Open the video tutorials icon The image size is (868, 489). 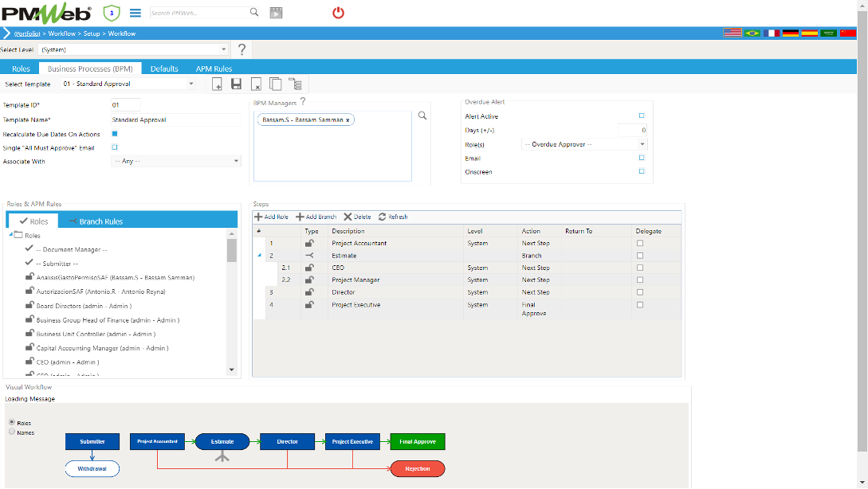coord(277,13)
